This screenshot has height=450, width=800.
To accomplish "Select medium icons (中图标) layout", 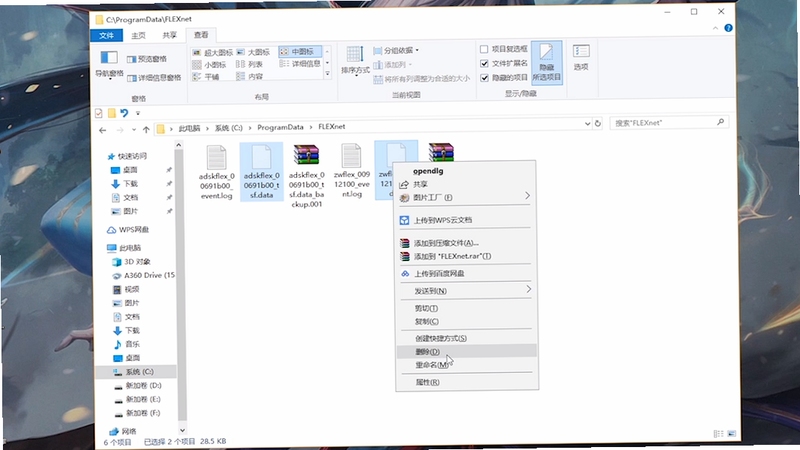I will [299, 52].
